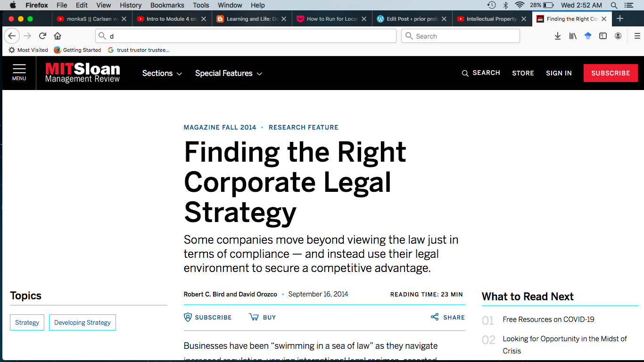Viewport: 644px width, 362px height.
Task: Click the Firefox account profile icon
Action: (x=618, y=36)
